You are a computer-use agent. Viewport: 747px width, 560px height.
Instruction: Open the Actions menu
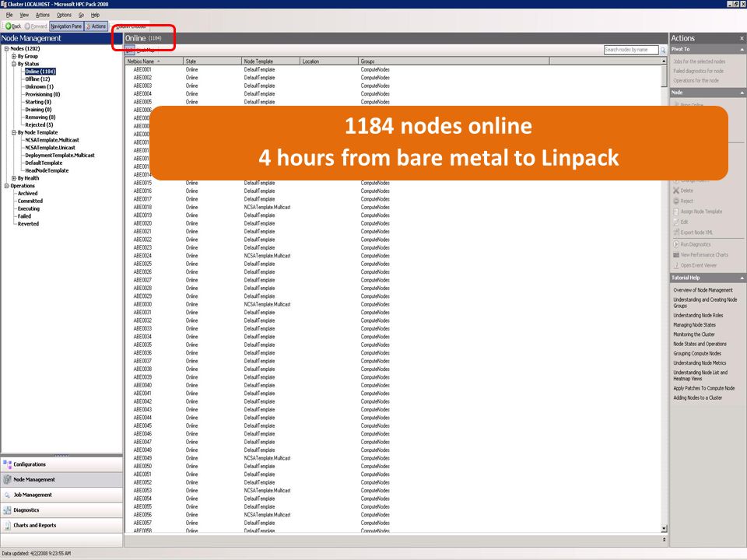pos(42,16)
